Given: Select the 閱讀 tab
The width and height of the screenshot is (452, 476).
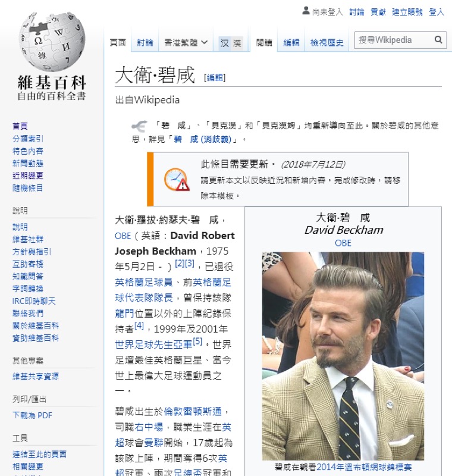Looking at the screenshot, I should pos(264,43).
